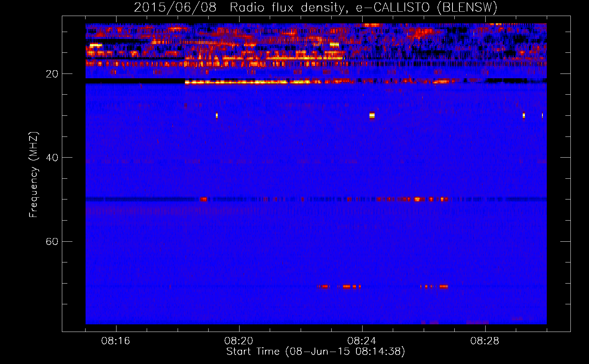This screenshot has height=364, width=589.
Task: Click the plot title '2015/06/08 Radio flux density, e-CALLISTO (BLENSW)'
Action: (x=316, y=7)
